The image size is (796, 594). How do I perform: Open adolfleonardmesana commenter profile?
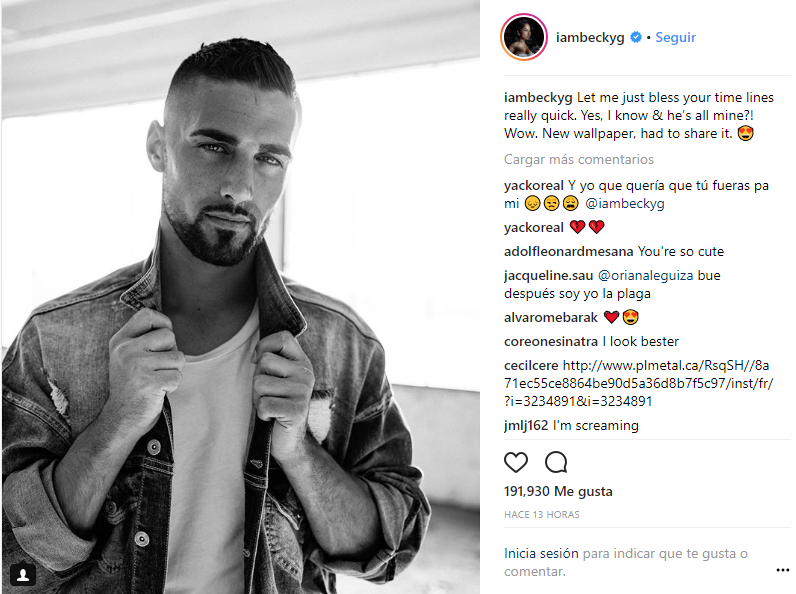tap(569, 251)
